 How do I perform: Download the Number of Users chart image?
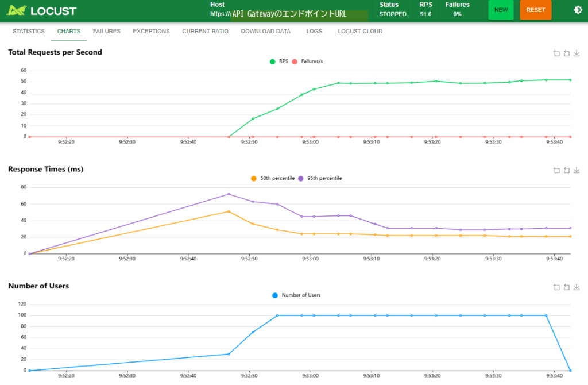pos(577,287)
